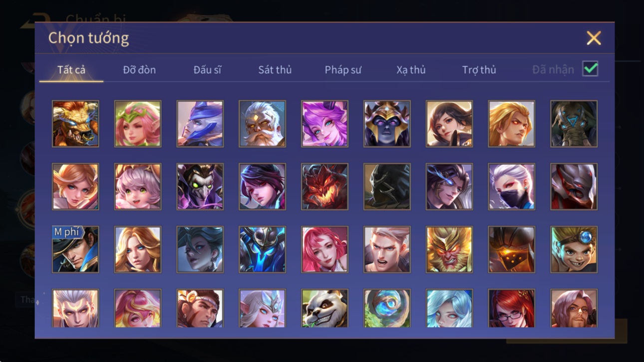Select the golden beast hero portrait

coord(75,124)
